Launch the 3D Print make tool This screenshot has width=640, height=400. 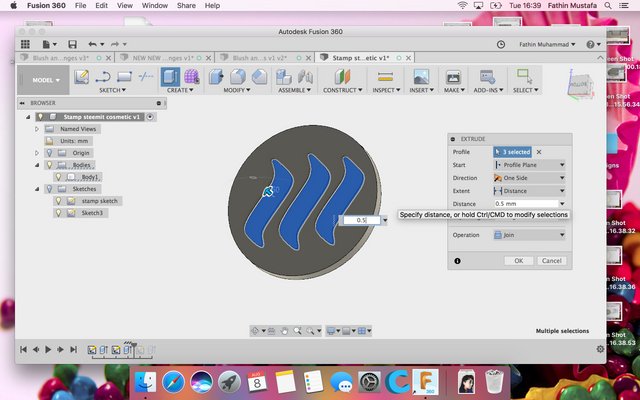453,77
